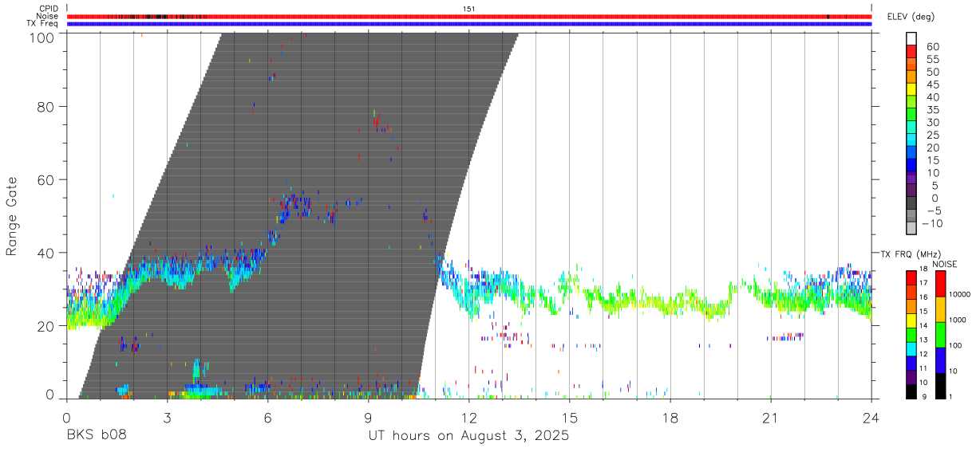Click the Noise row label at top left

(x=47, y=16)
